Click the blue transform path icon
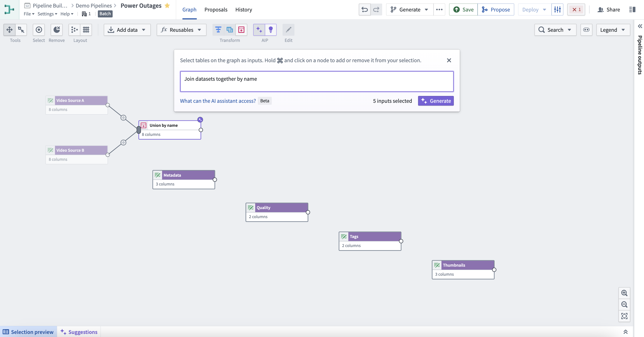The width and height of the screenshot is (644, 337). (218, 30)
